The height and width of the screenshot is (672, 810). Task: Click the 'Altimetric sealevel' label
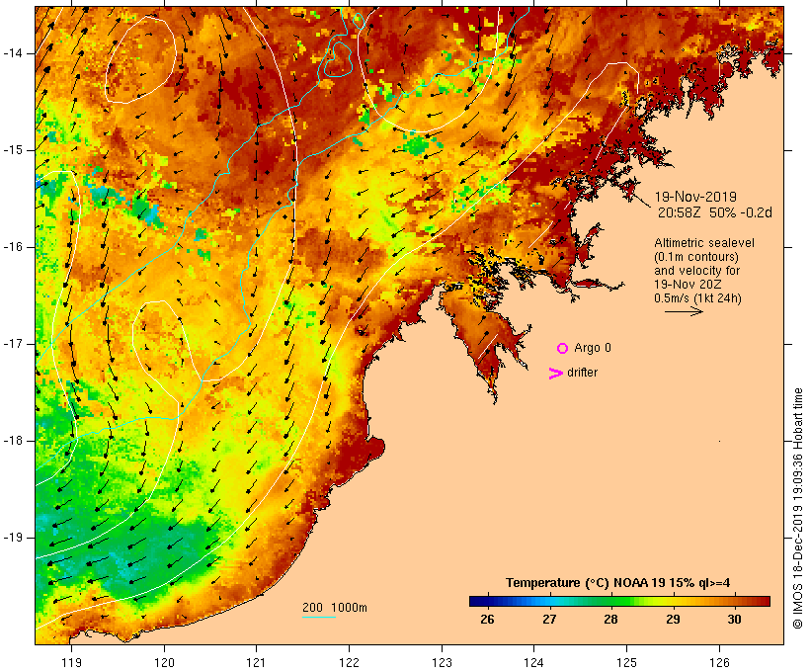pos(704,243)
